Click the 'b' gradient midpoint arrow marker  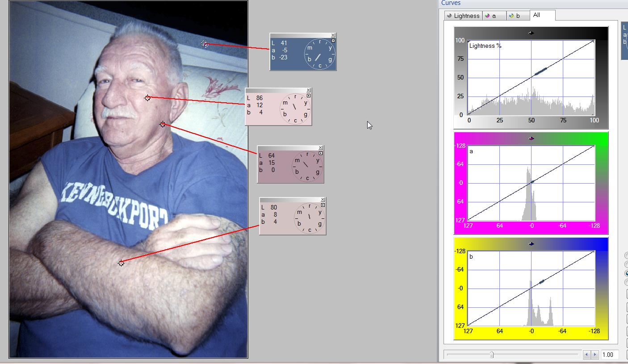531,244
